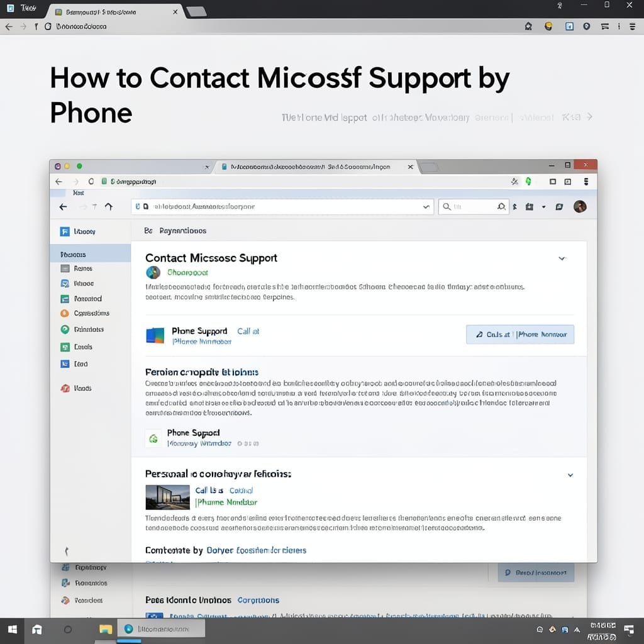644x644 pixels.
Task: Open the address field dropdown arrow
Action: coord(426,207)
